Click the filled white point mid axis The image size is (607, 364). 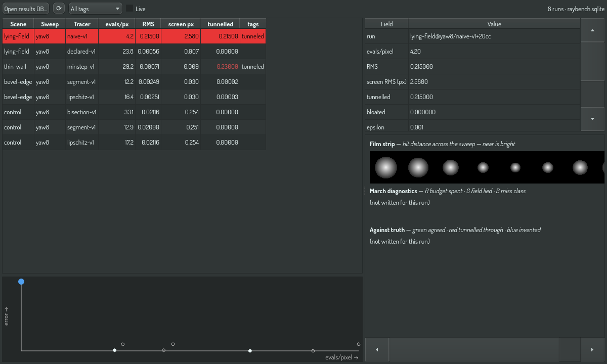pos(250,350)
